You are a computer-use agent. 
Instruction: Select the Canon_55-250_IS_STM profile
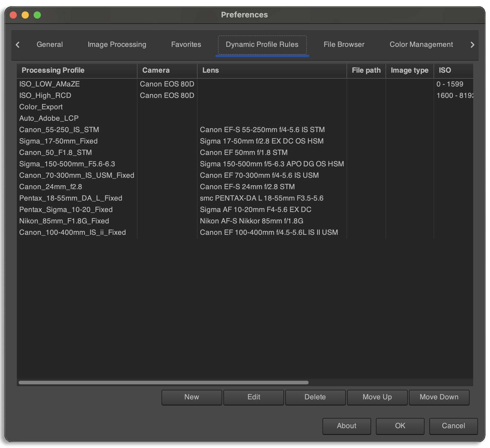point(59,130)
